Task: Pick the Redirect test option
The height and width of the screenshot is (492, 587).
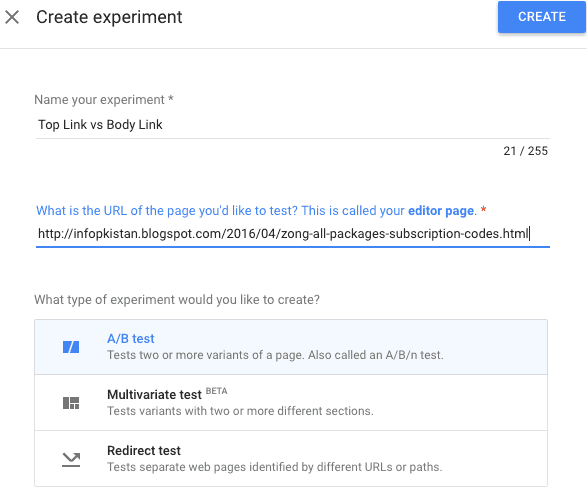Action: (291, 459)
